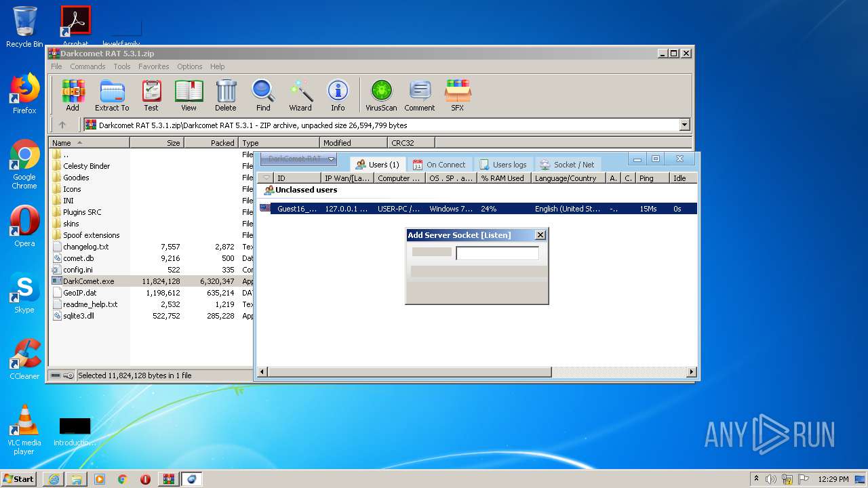Viewport: 868px width, 488px height.
Task: Click WinRAR taskbar button
Action: (x=168, y=479)
